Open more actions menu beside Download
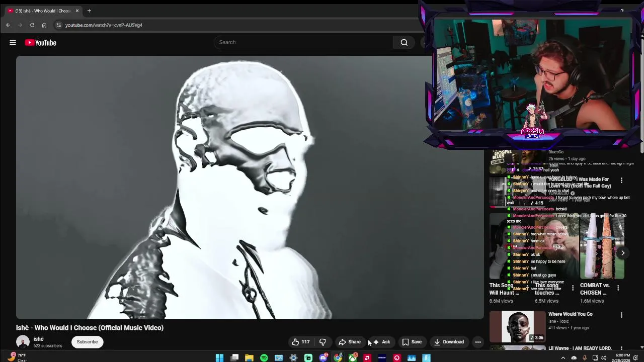This screenshot has width=644, height=362. coord(478,342)
